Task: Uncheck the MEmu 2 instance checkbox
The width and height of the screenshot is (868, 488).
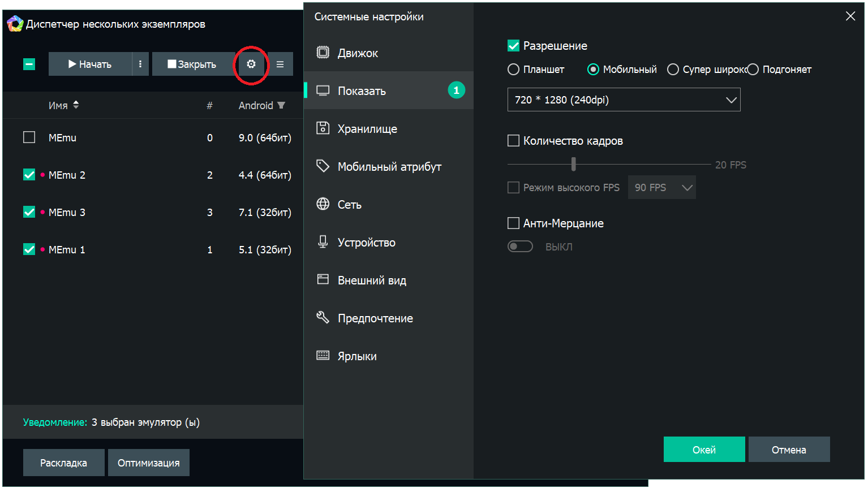Action: click(x=29, y=175)
